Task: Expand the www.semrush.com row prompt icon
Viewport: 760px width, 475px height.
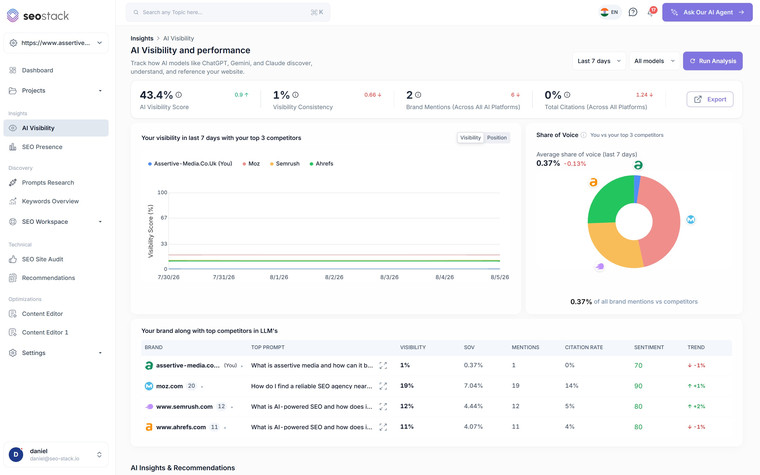Action: [x=383, y=407]
